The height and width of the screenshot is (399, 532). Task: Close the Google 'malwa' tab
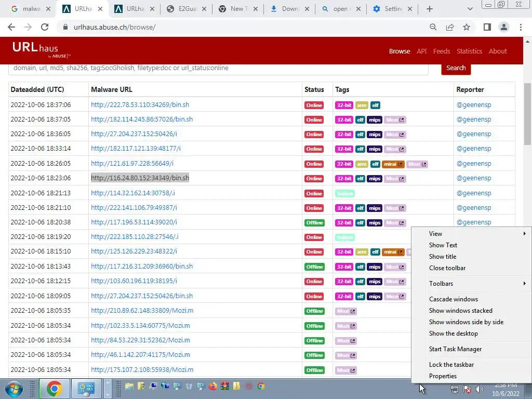(x=48, y=9)
